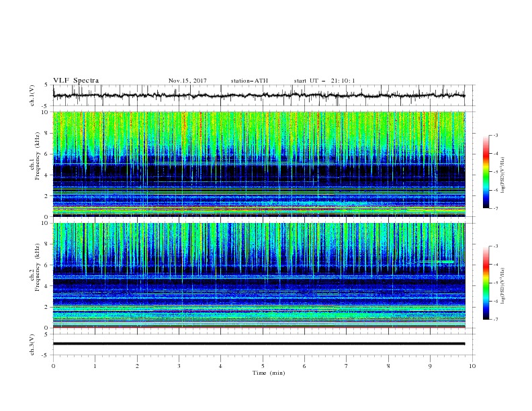
Task: Click the 'VLF Spectra' title text
Action: [76, 81]
